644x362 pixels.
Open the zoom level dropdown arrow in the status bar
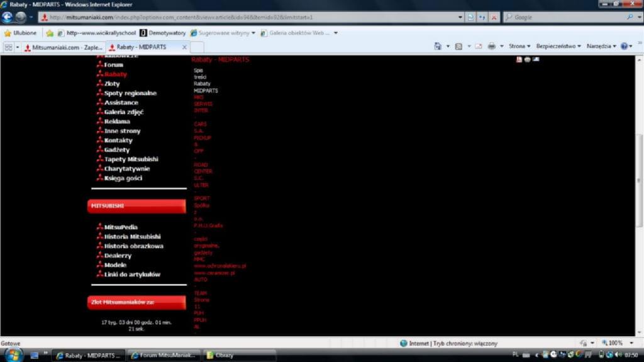point(631,342)
